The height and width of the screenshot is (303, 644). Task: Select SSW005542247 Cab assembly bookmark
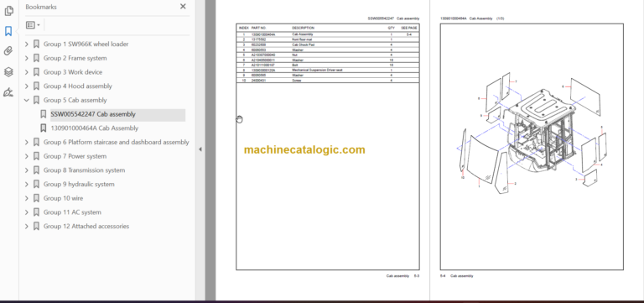[93, 114]
